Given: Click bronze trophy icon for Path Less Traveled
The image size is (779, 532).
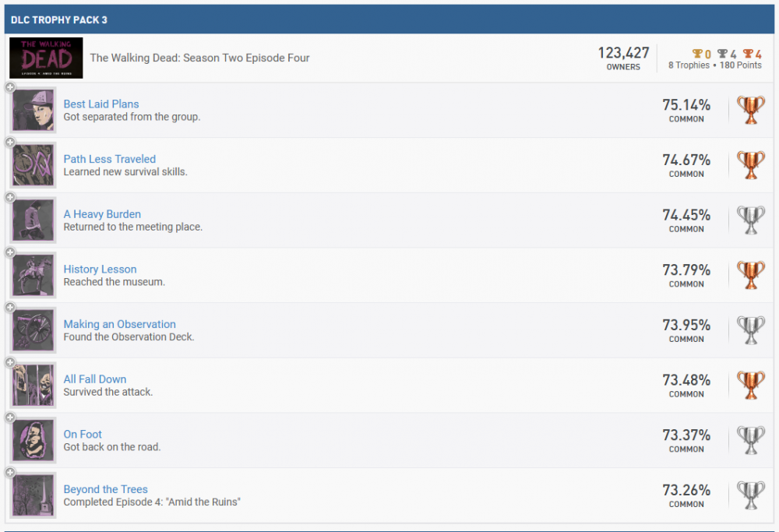Looking at the screenshot, I should point(751,165).
